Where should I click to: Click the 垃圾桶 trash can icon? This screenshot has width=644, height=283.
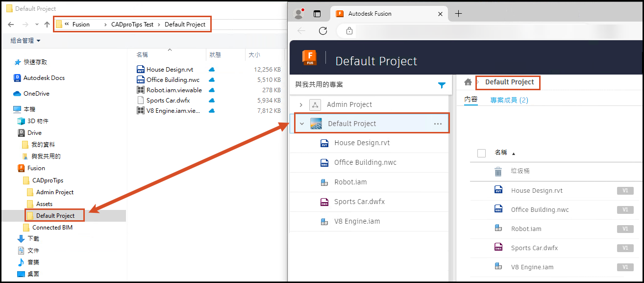498,171
